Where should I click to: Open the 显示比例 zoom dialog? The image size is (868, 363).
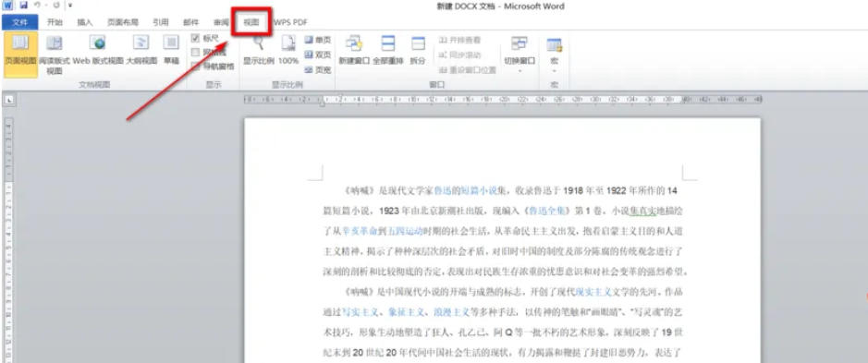[x=259, y=51]
